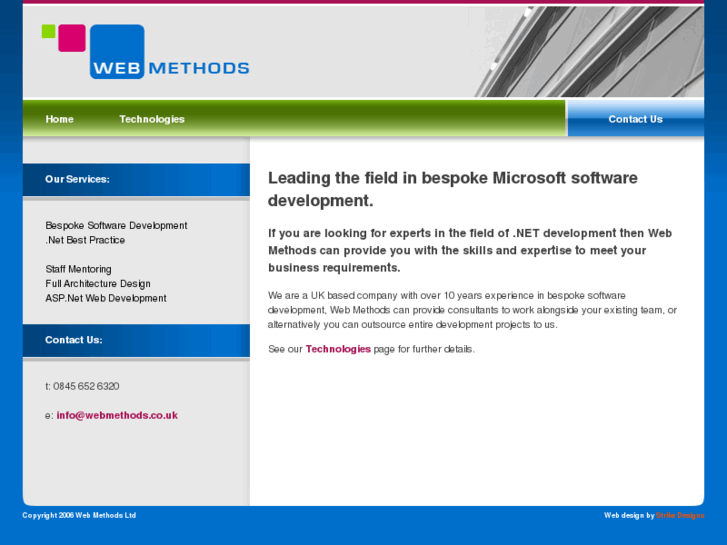
Task: Click 'ASP.Net Web Development' service text
Action: click(x=106, y=298)
